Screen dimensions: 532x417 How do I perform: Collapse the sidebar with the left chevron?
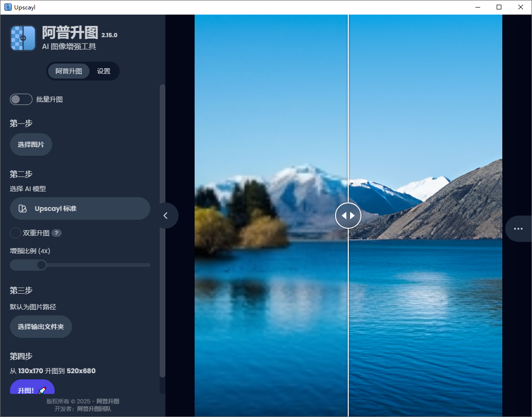pyautogui.click(x=166, y=216)
